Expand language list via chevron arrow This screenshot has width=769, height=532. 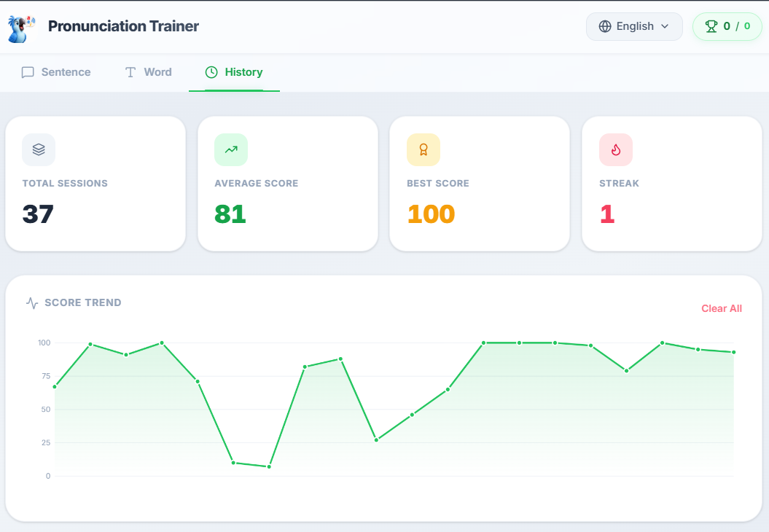[x=665, y=26]
